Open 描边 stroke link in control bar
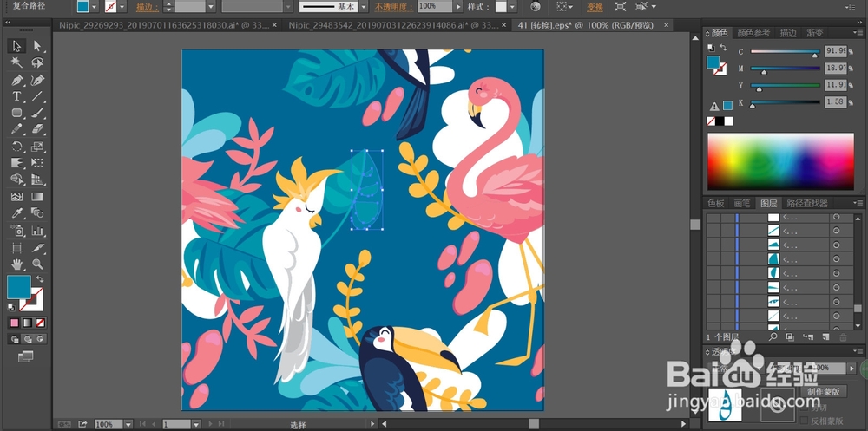The image size is (868, 431). 147,7
